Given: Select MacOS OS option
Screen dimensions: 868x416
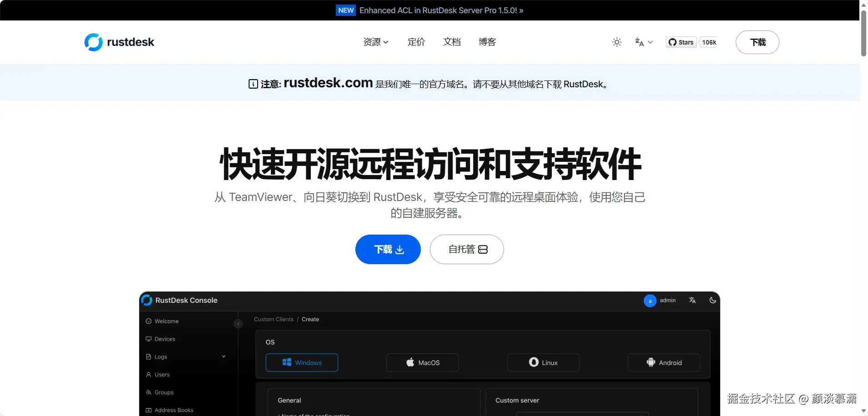Looking at the screenshot, I should (423, 362).
